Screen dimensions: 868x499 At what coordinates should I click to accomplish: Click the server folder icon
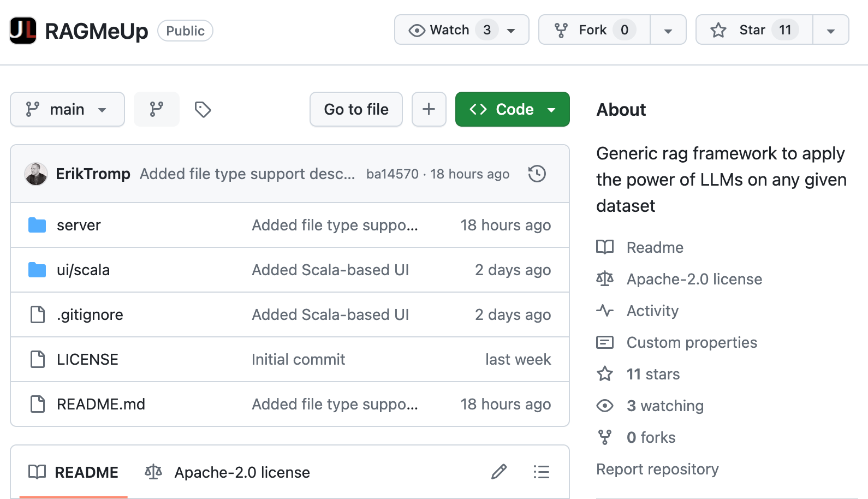click(37, 225)
